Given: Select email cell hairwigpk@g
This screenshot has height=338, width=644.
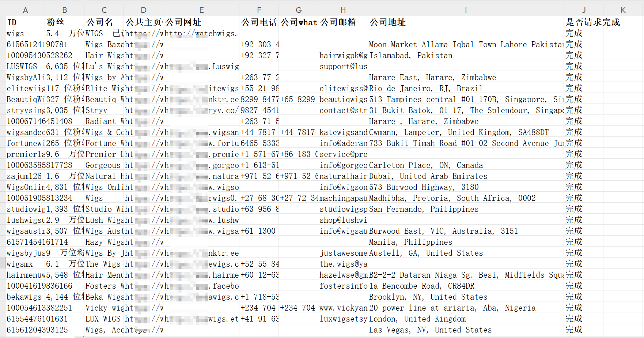Looking at the screenshot, I should point(343,56).
